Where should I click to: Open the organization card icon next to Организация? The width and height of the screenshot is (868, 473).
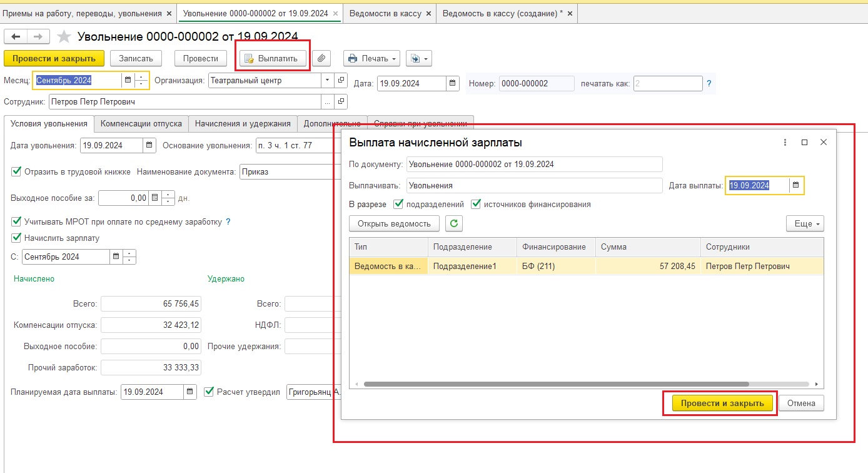click(341, 80)
